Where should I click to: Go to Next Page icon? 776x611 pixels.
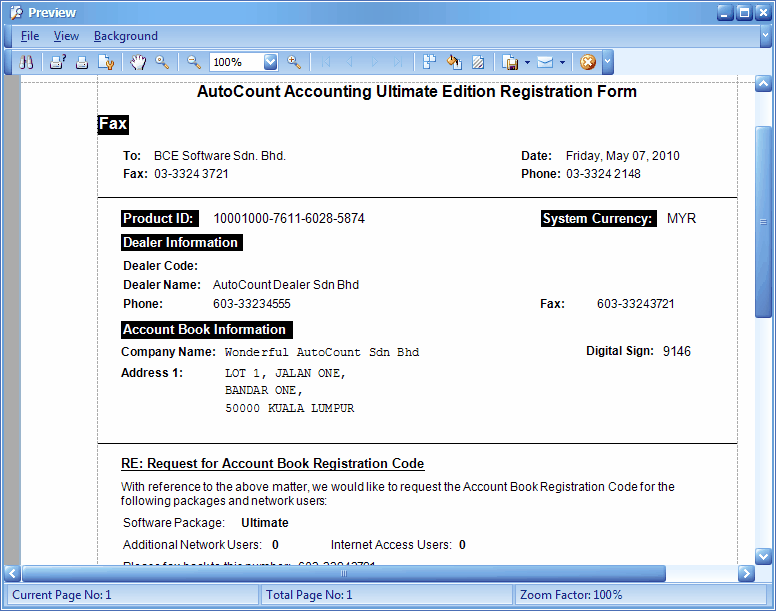point(374,62)
